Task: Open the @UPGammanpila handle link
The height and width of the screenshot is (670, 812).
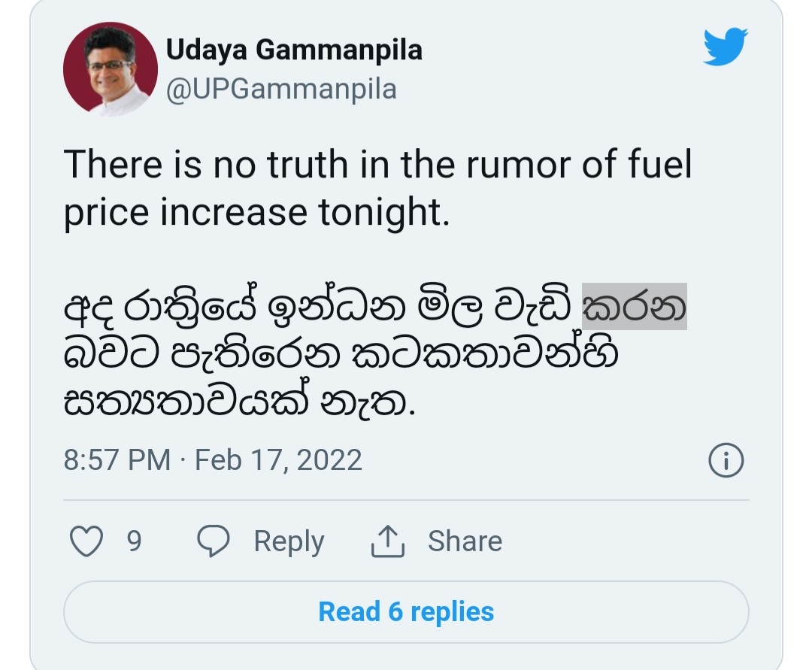Action: pos(281,89)
